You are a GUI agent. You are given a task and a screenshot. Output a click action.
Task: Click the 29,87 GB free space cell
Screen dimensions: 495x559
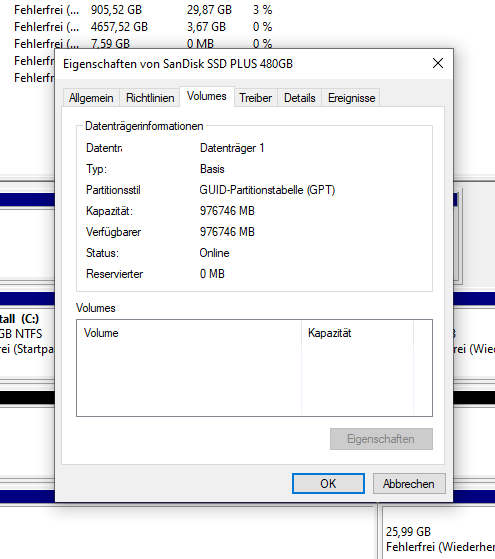click(209, 10)
